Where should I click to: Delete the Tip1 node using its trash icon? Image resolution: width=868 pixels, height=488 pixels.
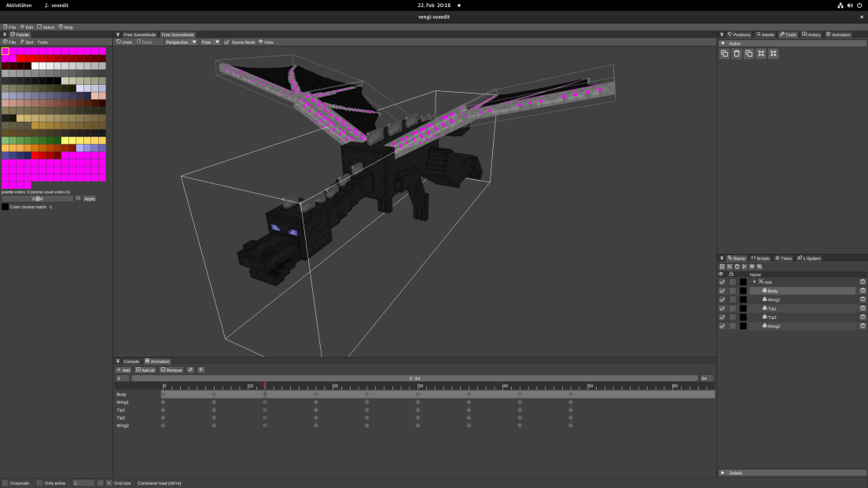coord(862,308)
